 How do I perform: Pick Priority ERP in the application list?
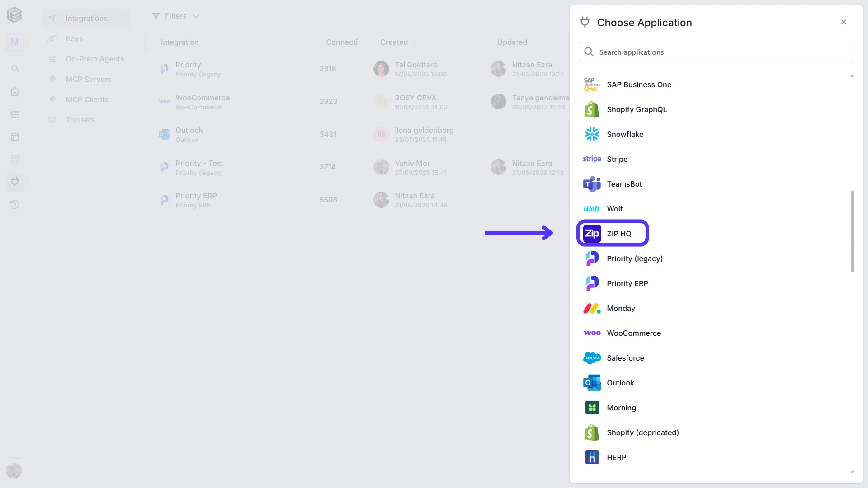point(627,283)
